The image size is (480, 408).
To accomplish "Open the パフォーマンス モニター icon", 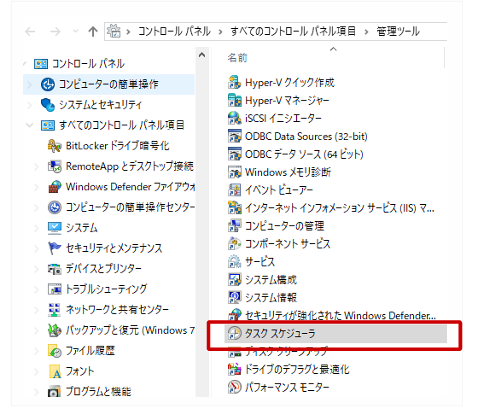I will 234,387.
